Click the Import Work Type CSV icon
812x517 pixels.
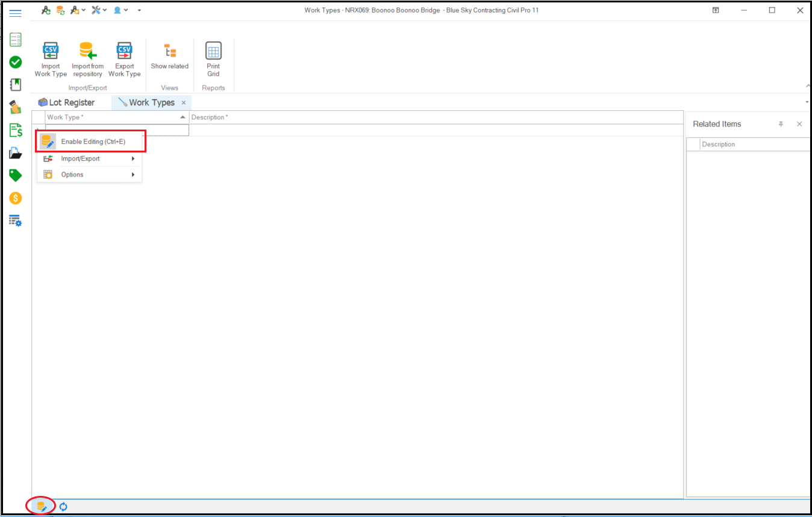(x=51, y=52)
